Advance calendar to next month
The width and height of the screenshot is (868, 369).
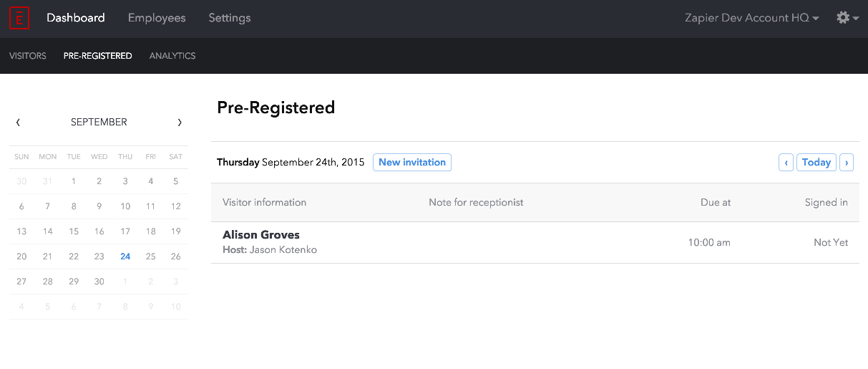[180, 123]
